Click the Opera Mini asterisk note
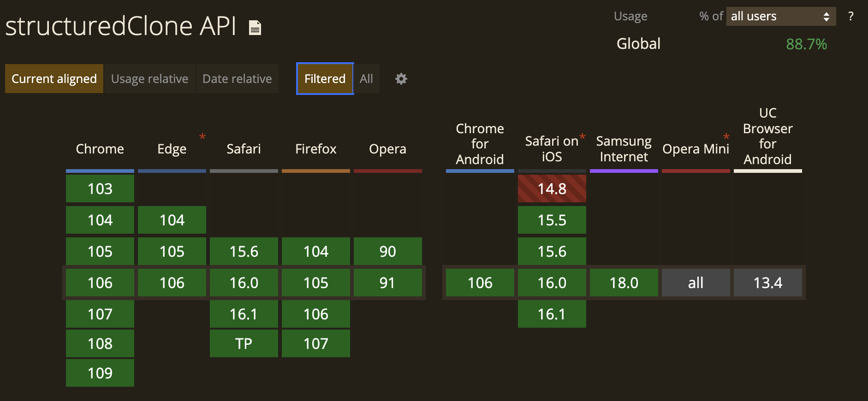This screenshot has height=401, width=868. pos(726,136)
